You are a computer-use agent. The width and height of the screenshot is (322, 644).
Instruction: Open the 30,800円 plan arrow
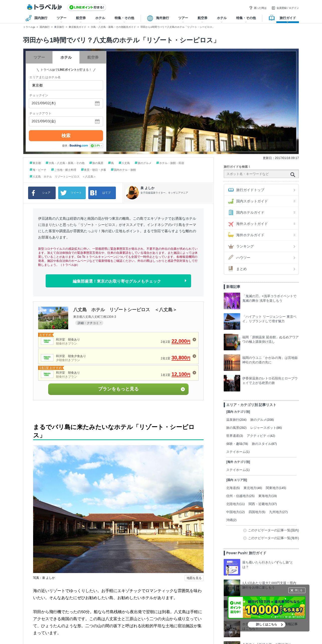pyautogui.click(x=194, y=356)
